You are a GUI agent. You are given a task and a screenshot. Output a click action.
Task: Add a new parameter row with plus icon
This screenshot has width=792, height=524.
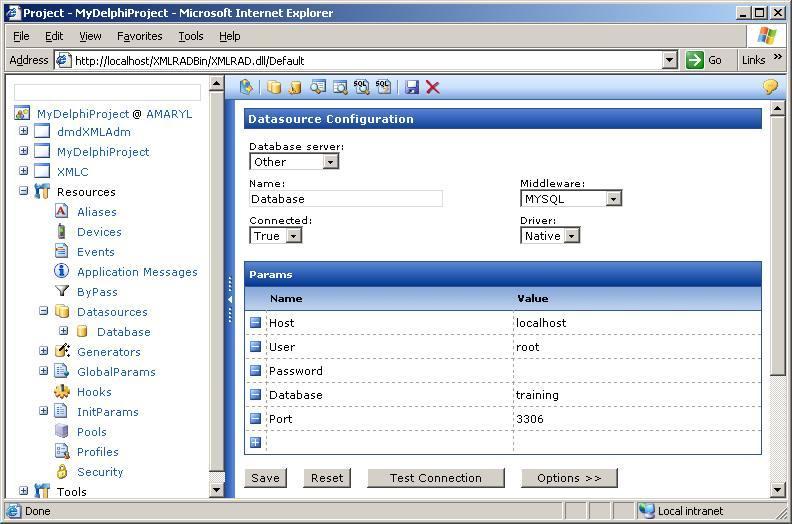[x=255, y=442]
